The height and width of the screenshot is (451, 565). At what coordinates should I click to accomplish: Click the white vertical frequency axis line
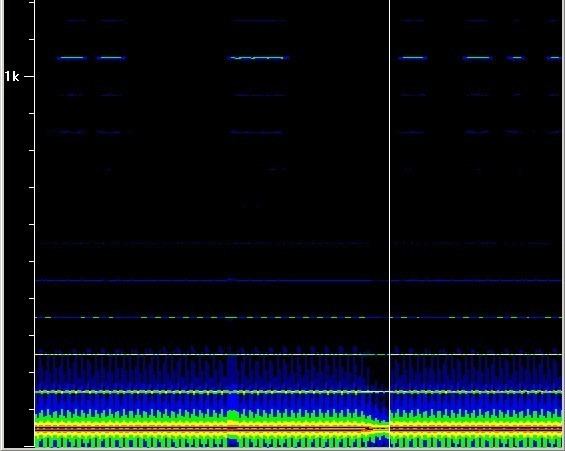35,223
